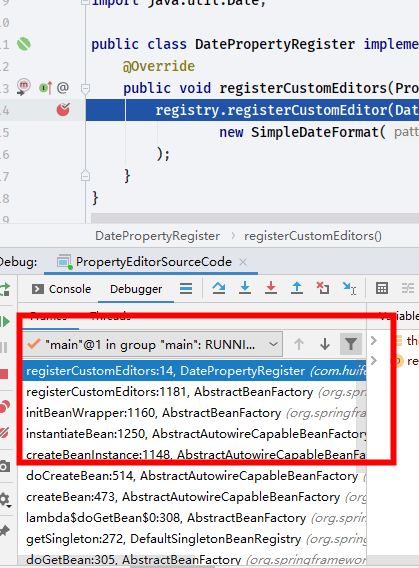The image size is (419, 568).
Task: Switch to the Console tab
Action: pos(62,289)
